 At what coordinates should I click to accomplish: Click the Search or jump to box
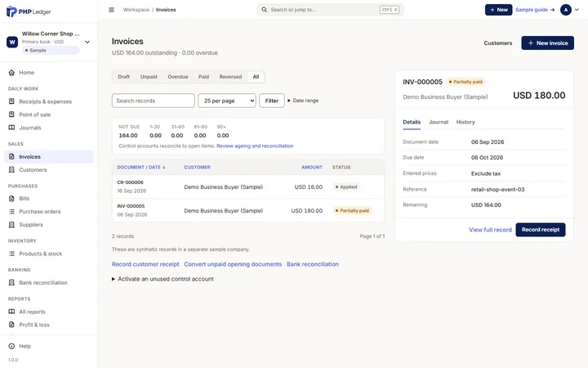330,10
